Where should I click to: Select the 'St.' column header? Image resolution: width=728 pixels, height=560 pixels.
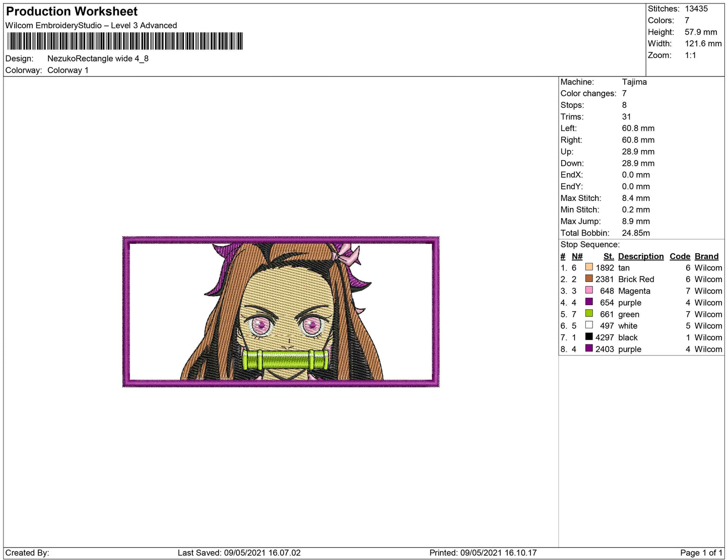(609, 256)
